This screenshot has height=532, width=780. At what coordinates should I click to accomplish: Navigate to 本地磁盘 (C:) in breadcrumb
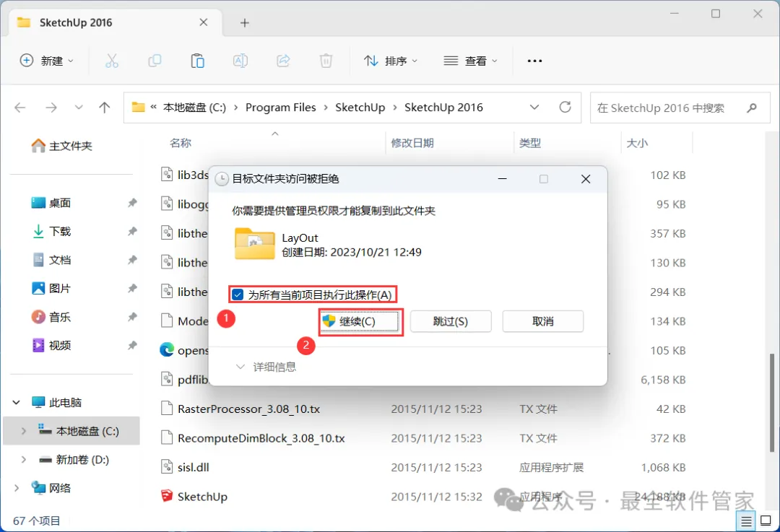(x=194, y=108)
